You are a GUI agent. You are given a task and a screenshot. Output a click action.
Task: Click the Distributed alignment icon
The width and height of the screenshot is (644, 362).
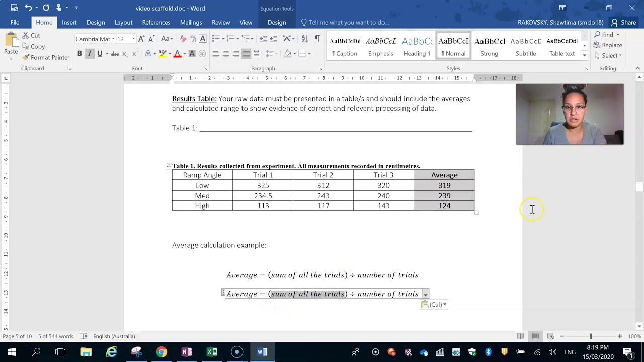pyautogui.click(x=256, y=54)
